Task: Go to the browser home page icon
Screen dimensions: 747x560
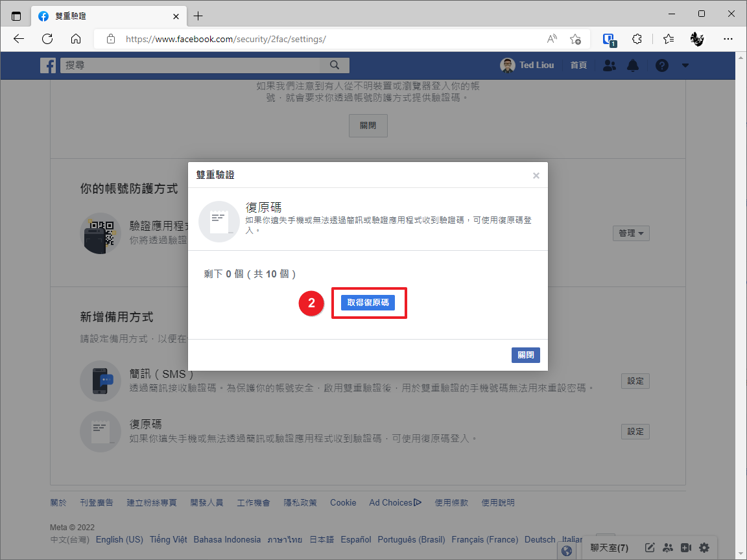Action: point(76,39)
